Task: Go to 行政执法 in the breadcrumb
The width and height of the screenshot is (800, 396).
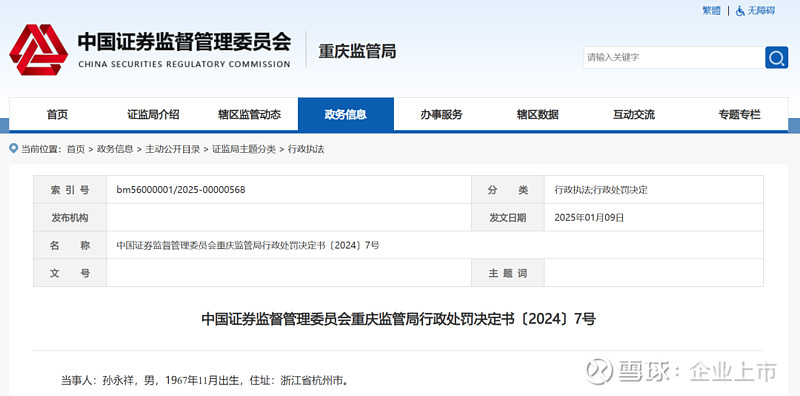Action: click(306, 149)
